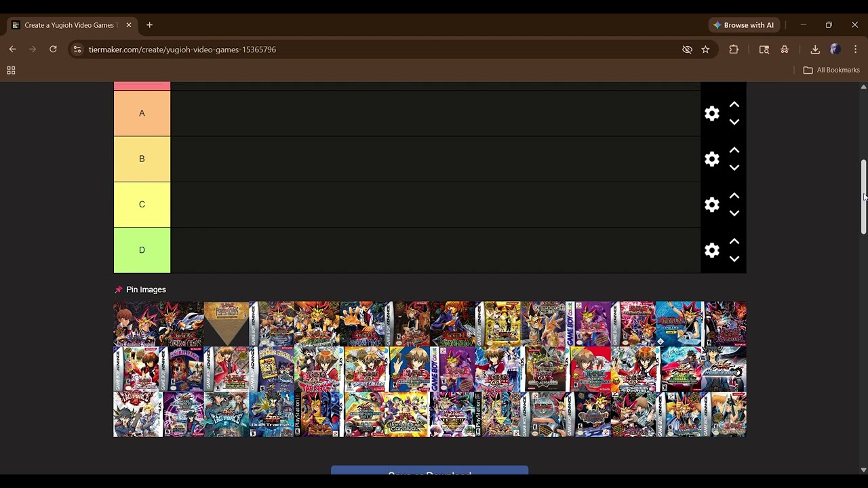Close the Create a Yugioh Video Games tab
This screenshot has height=488, width=868.
129,25
